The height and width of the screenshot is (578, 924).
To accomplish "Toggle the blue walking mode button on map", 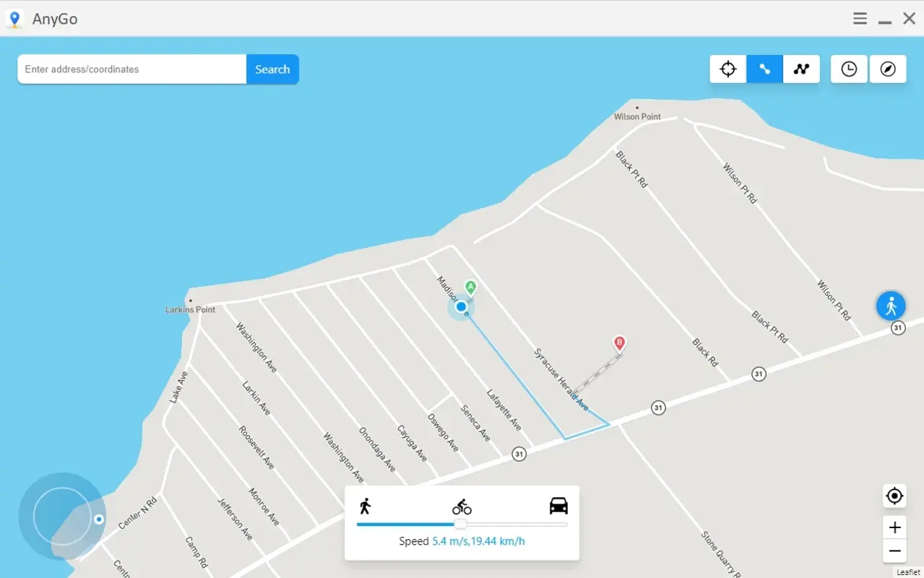I will tap(891, 306).
